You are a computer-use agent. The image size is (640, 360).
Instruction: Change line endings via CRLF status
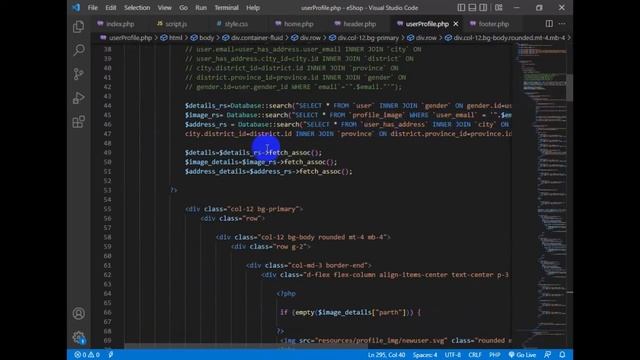[x=475, y=355]
